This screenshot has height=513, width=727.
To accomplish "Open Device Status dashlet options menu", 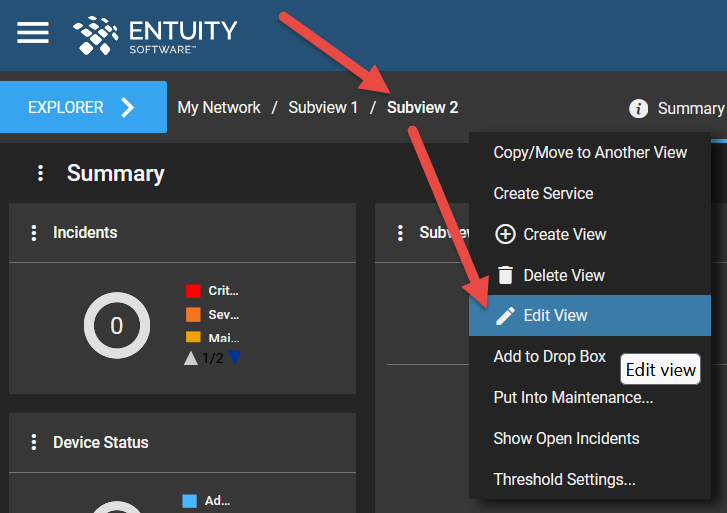I will point(33,442).
